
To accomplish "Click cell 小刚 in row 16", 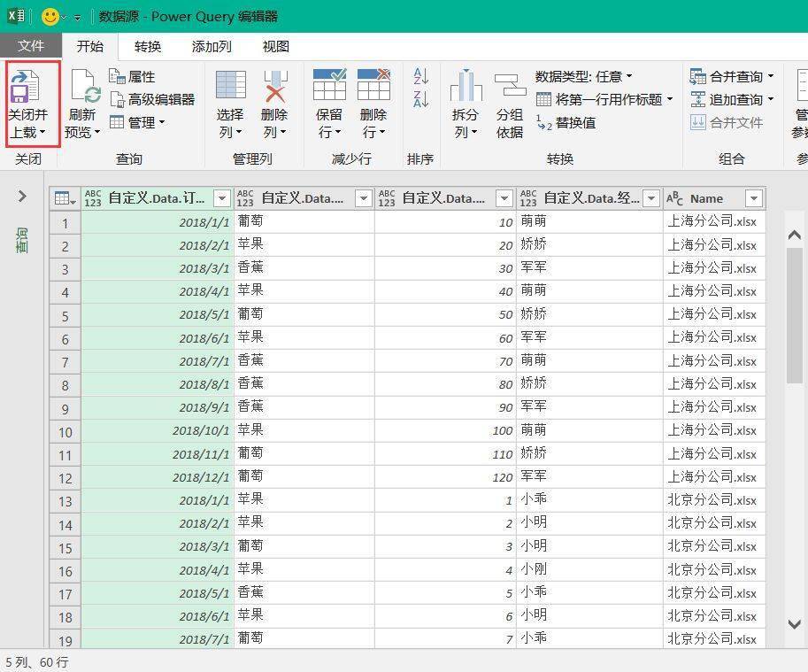I will pyautogui.click(x=589, y=570).
